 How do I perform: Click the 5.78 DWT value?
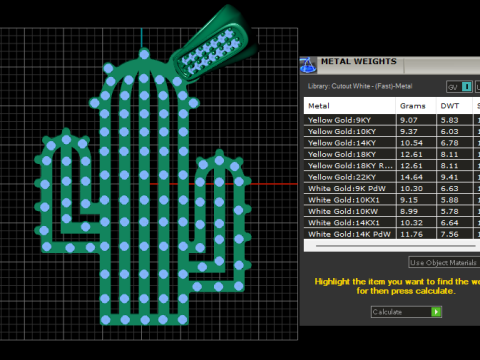point(449,211)
